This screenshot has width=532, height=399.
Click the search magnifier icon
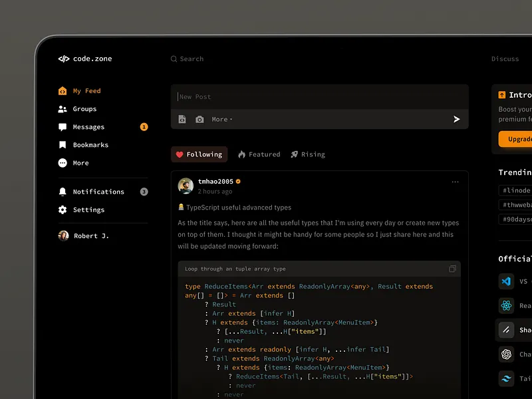coord(174,59)
